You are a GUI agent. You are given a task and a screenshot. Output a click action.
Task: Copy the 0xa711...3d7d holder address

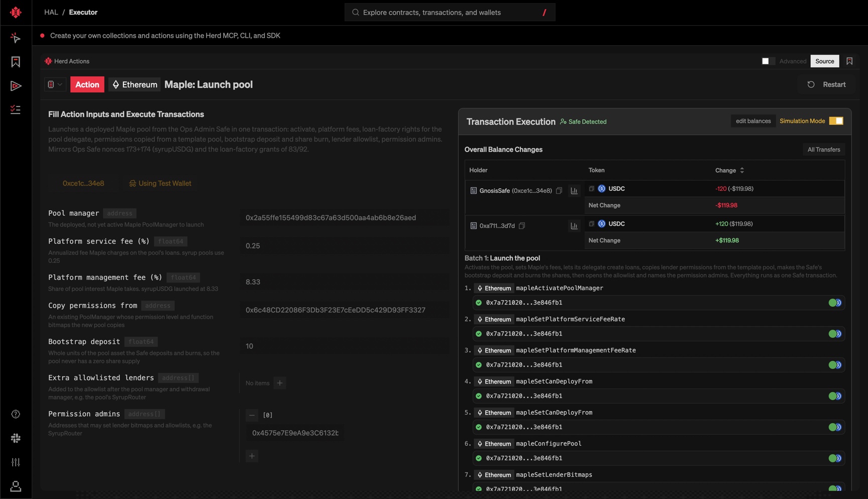click(522, 226)
